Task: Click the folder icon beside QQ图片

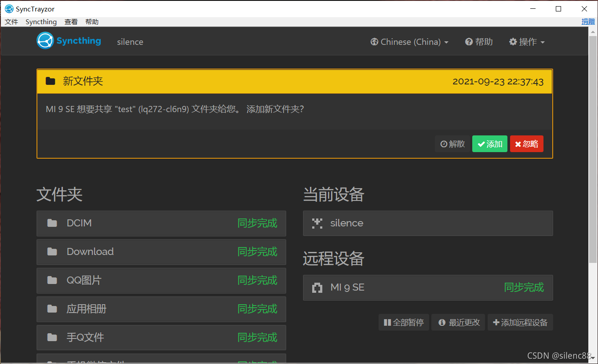Action: [x=52, y=280]
